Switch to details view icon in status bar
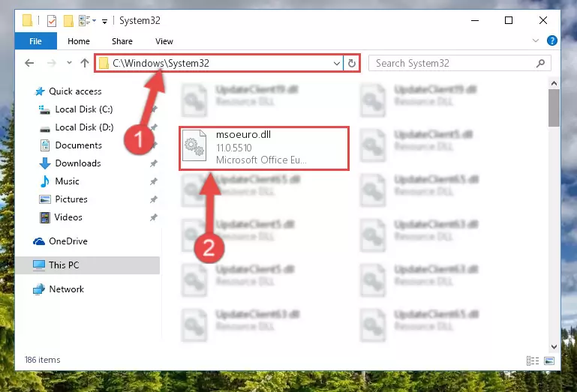577x392 pixels. 533,361
